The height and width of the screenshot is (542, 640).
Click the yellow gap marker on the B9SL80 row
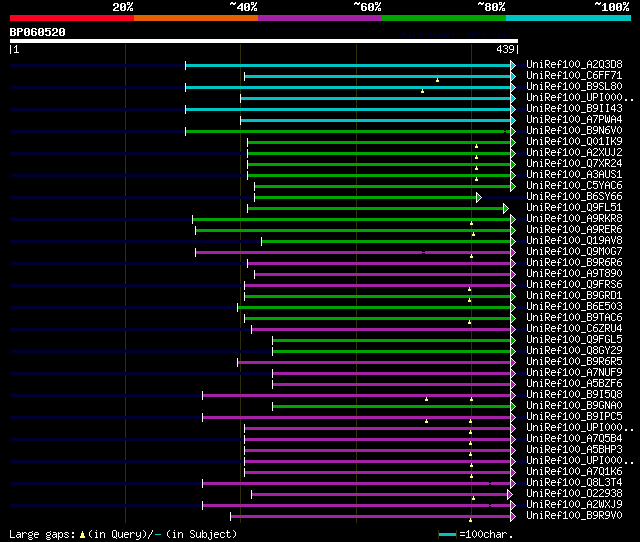tap(422, 91)
